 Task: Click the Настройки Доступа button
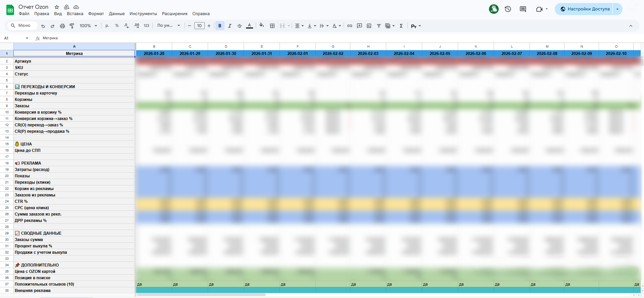click(585, 9)
